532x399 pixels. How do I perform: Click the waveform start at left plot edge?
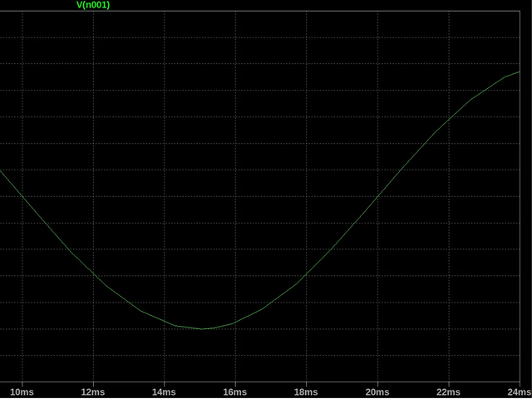click(1, 171)
